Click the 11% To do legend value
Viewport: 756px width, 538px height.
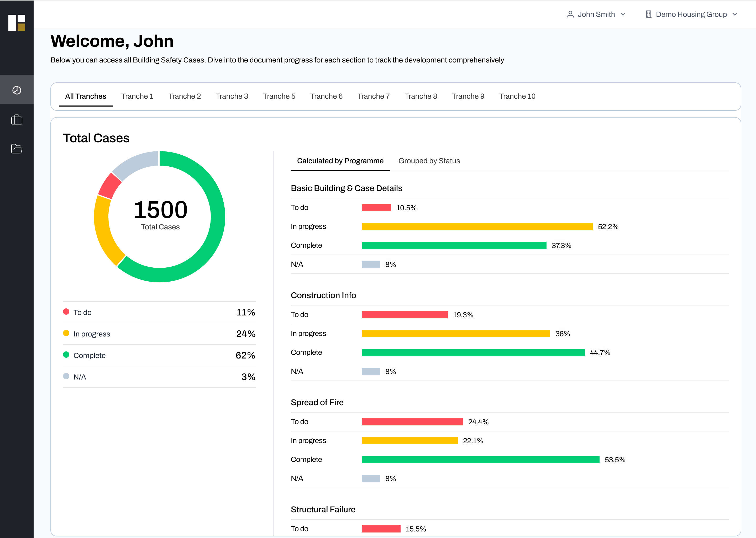[245, 312]
